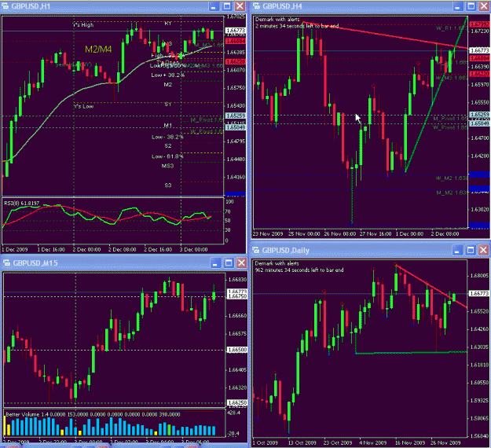Click the MS3 pivot label in H1 chart
Image resolution: width=491 pixels, height=448 pixels.
tap(167, 165)
